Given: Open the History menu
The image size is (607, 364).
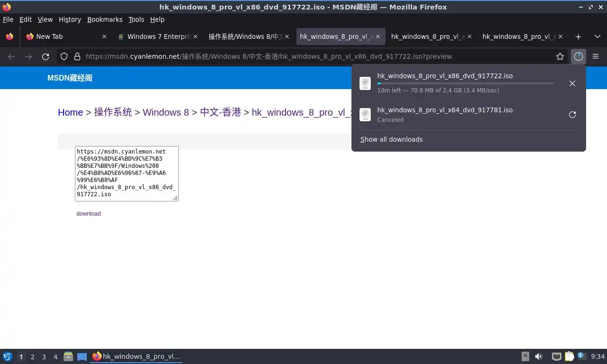Looking at the screenshot, I should [70, 19].
